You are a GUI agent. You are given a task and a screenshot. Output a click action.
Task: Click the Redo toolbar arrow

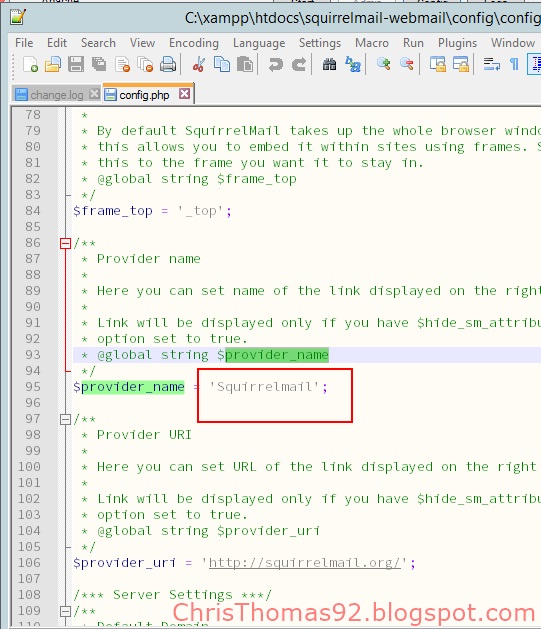pyautogui.click(x=299, y=64)
